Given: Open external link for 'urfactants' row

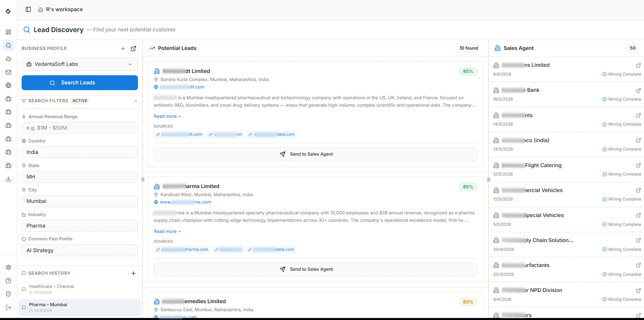Looking at the screenshot, I should pos(638,265).
